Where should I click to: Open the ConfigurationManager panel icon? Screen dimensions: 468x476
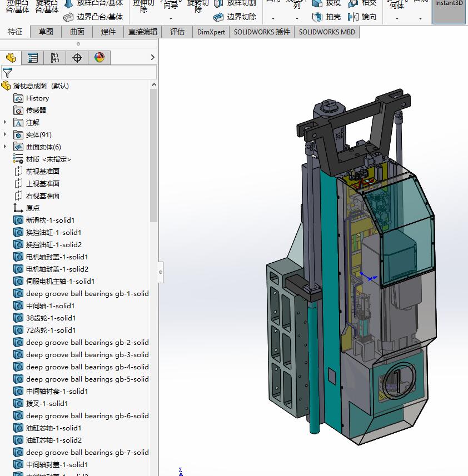click(x=55, y=58)
